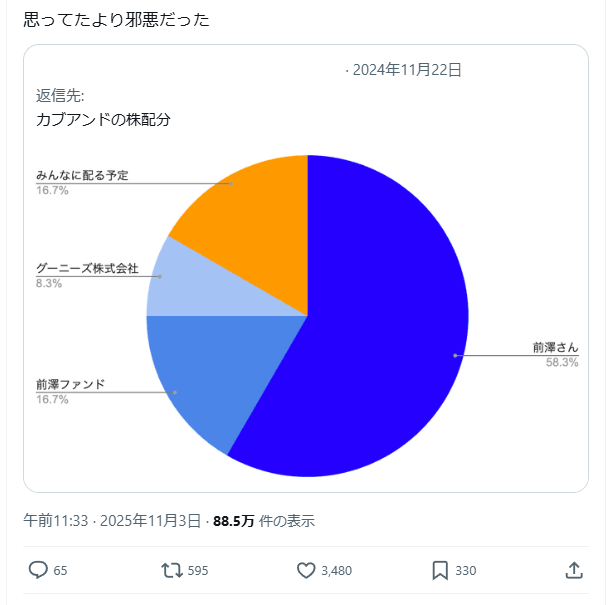Click the 前澤さん chart label
Viewport: 613px width, 605px height.
(555, 348)
